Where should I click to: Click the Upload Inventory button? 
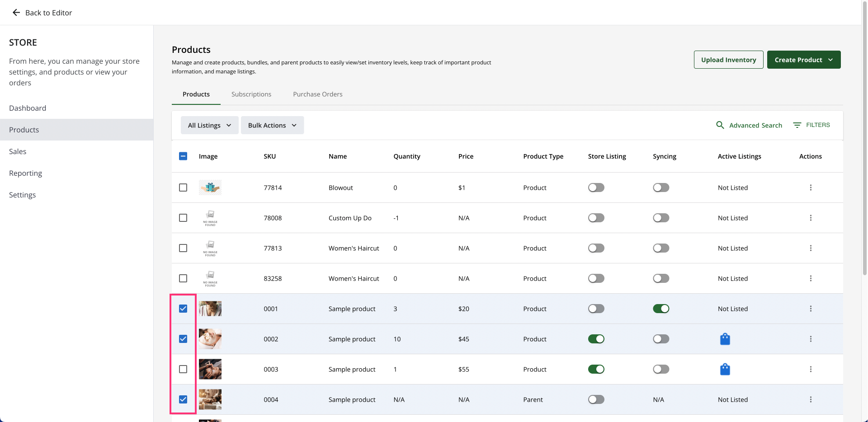728,60
